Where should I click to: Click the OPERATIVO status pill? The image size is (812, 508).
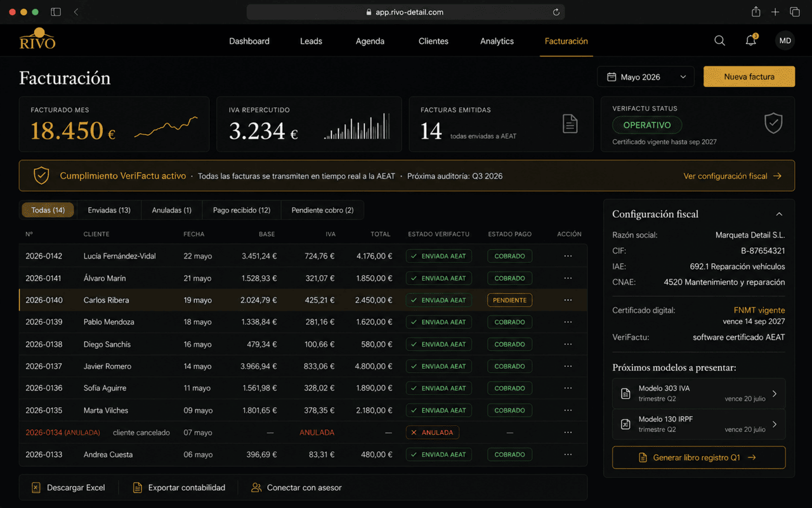tap(647, 125)
